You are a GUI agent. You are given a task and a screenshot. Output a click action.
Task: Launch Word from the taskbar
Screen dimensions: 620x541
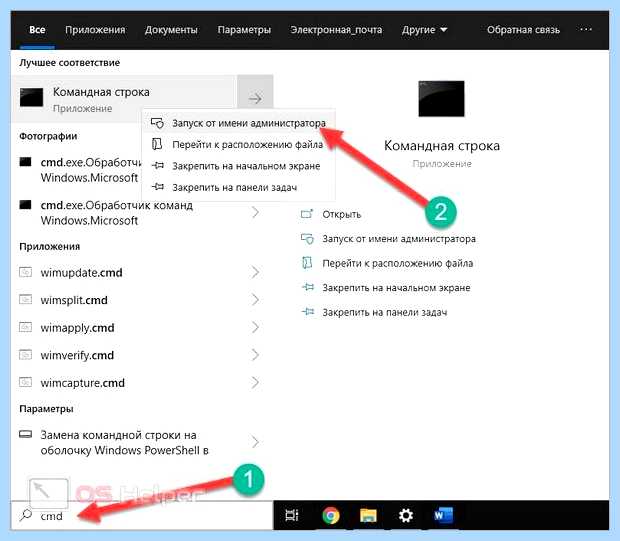443,515
